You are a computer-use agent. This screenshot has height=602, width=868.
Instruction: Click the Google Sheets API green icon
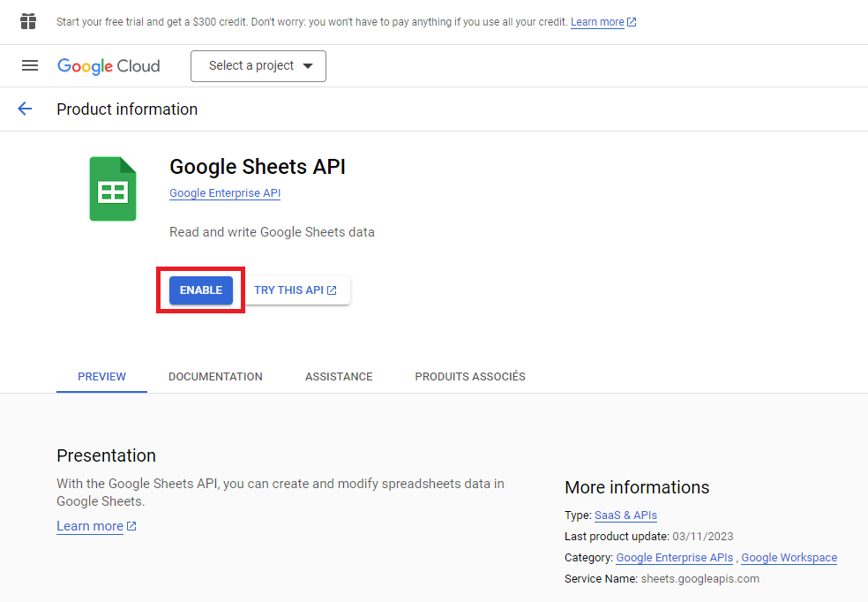click(112, 188)
